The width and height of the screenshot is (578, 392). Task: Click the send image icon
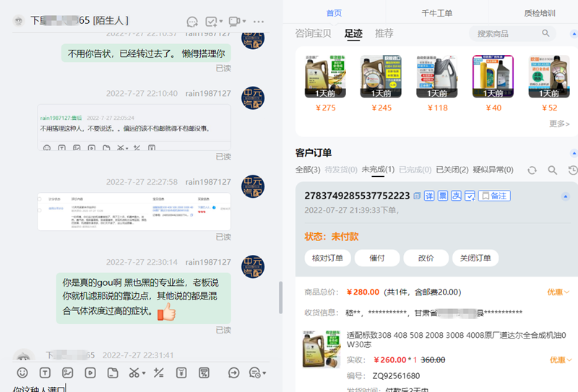[67, 373]
